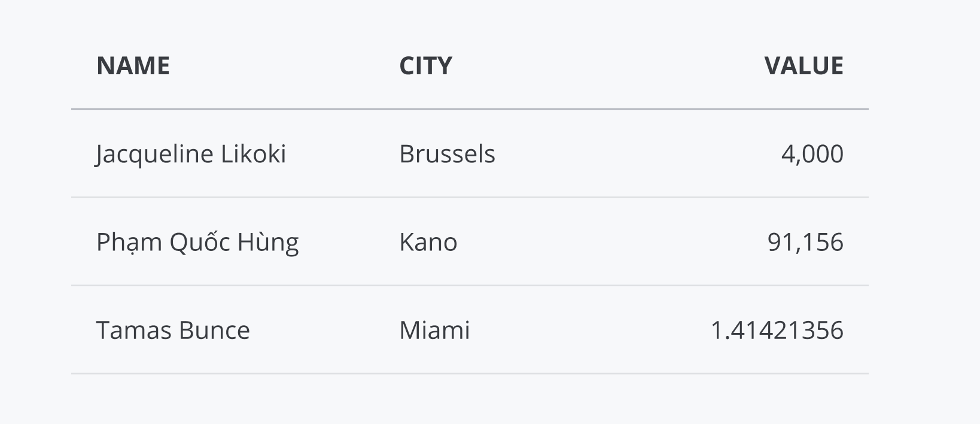Click the Phạm Quốc Hùng name cell

(197, 242)
